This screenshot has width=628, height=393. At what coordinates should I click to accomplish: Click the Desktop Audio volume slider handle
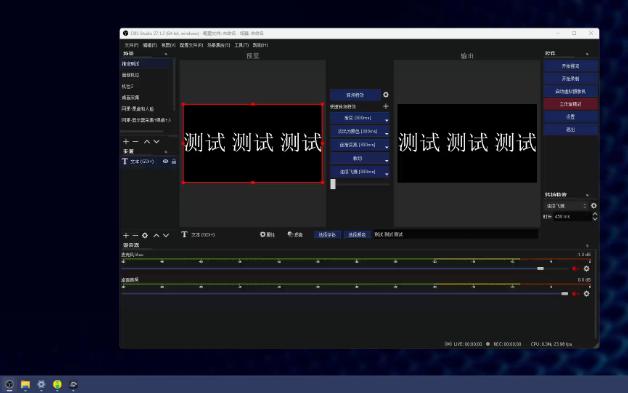[564, 294]
